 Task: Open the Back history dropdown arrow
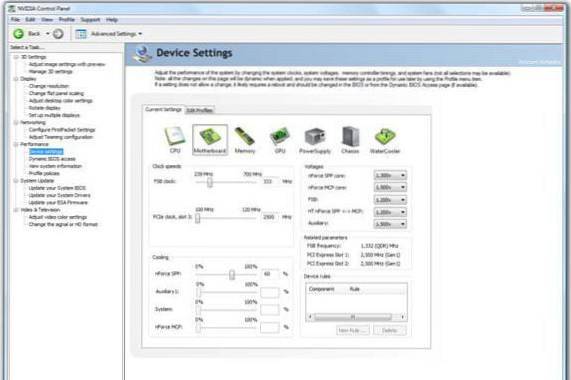coord(47,34)
